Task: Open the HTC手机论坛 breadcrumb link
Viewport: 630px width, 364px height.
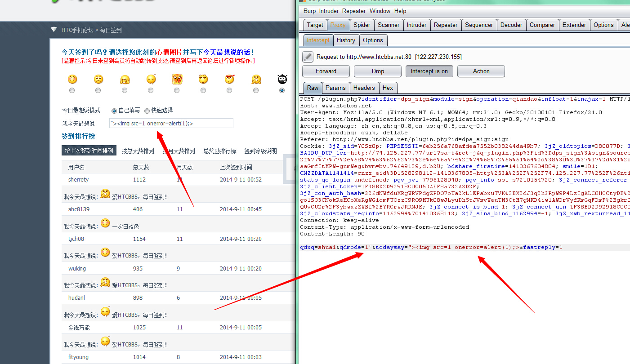Action: pos(77,30)
